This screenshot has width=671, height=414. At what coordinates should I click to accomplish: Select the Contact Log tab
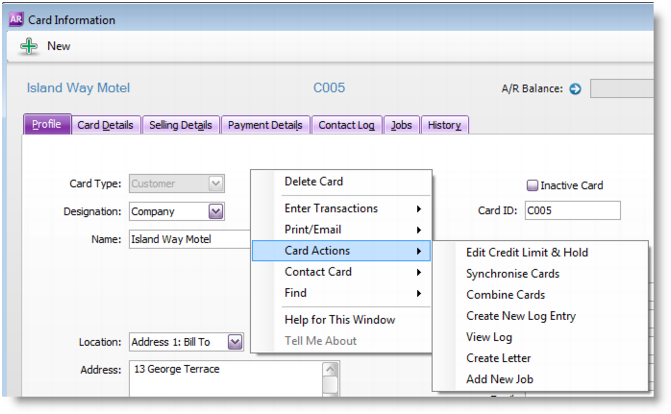(346, 125)
